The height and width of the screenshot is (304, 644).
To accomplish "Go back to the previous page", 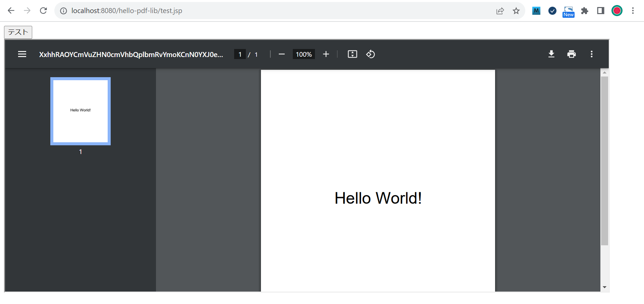I will (x=11, y=11).
